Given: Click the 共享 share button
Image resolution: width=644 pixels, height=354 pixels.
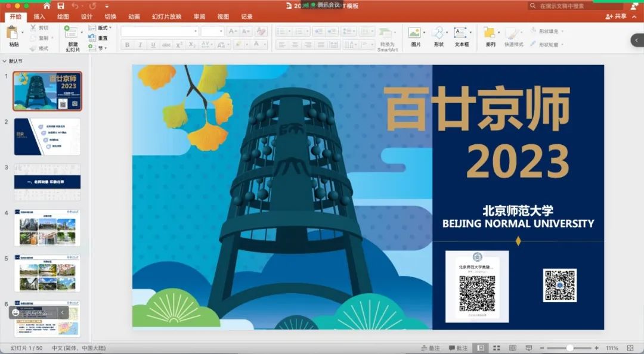Looking at the screenshot, I should (x=615, y=17).
